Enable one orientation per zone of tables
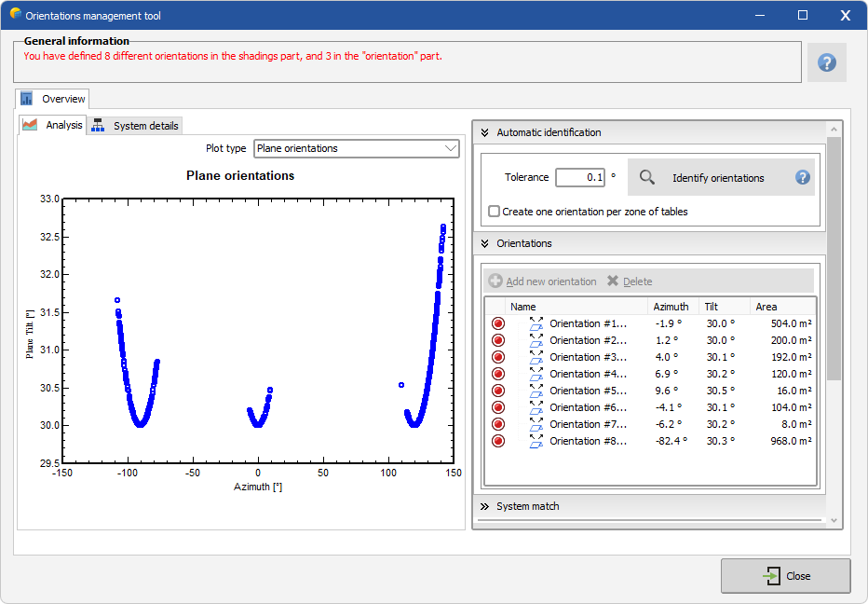This screenshot has height=604, width=868. (495, 212)
